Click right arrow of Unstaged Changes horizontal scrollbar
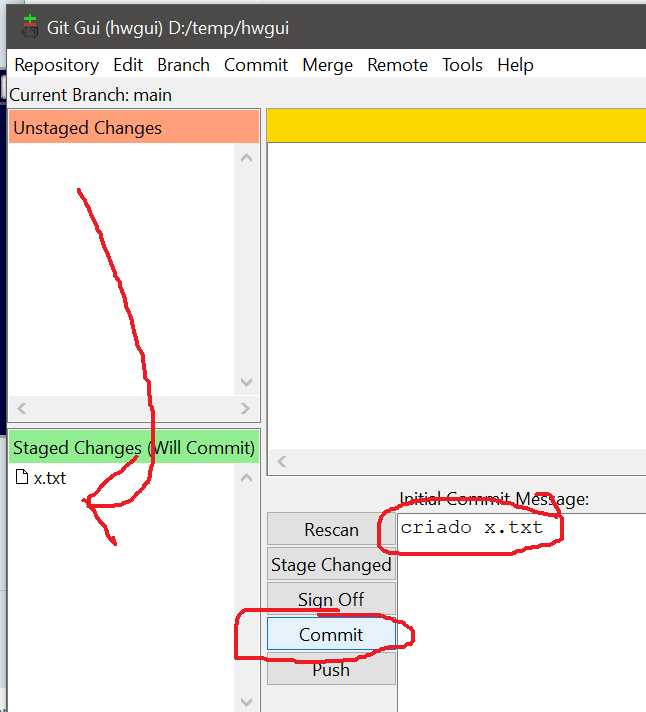Viewport: 646px width, 712px height. pos(246,408)
